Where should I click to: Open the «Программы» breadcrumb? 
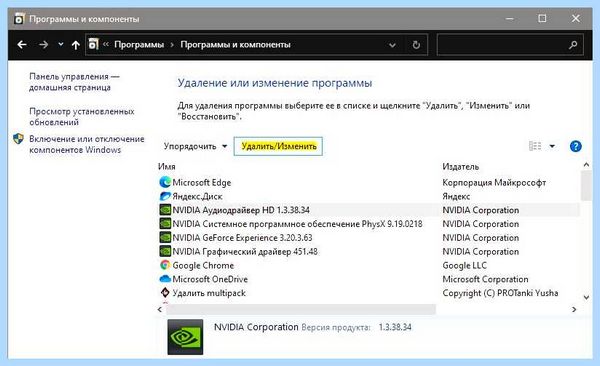coord(139,45)
